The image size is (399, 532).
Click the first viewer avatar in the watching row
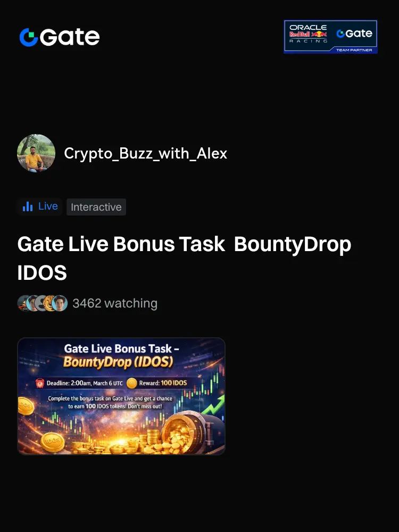pos(24,303)
